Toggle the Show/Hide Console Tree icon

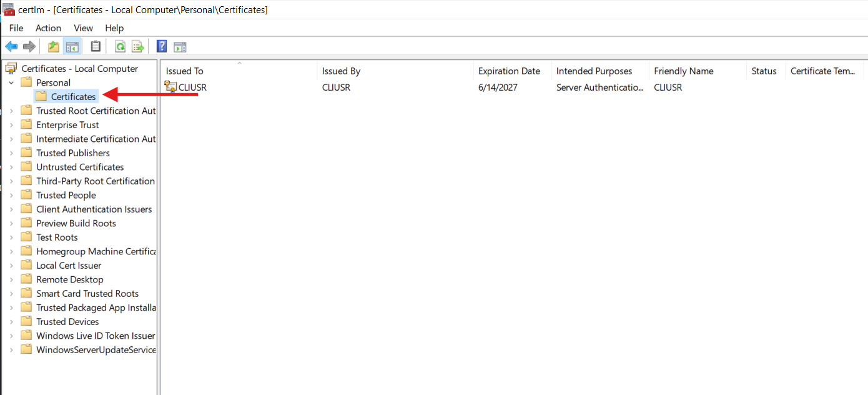pos(72,46)
